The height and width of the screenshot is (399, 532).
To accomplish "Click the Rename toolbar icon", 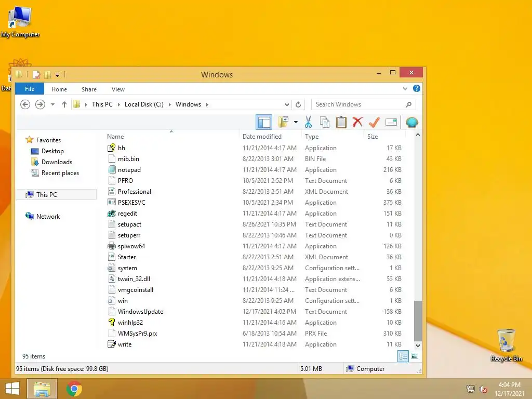I will click(391, 122).
